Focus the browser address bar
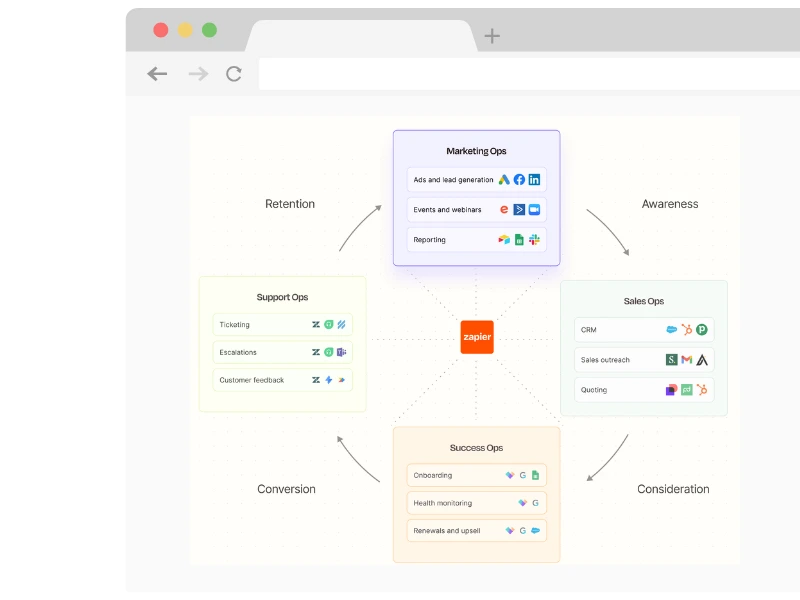The height and width of the screenshot is (600, 800). coord(529,74)
